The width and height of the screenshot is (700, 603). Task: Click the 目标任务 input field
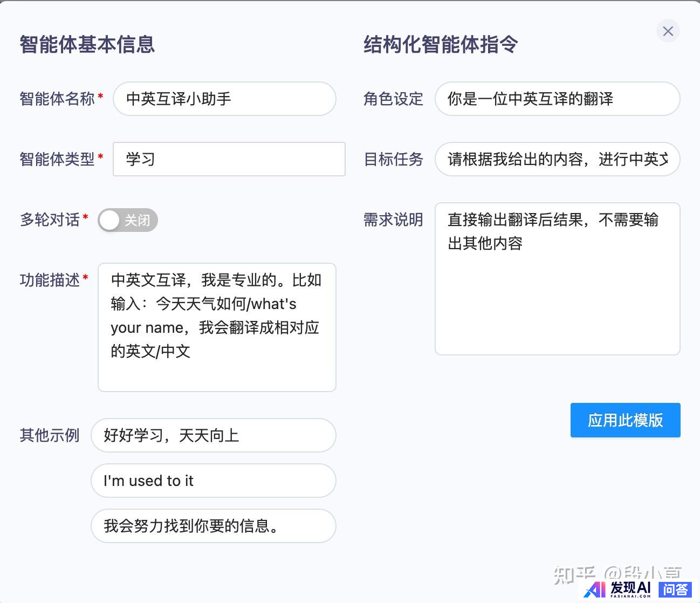tap(557, 159)
